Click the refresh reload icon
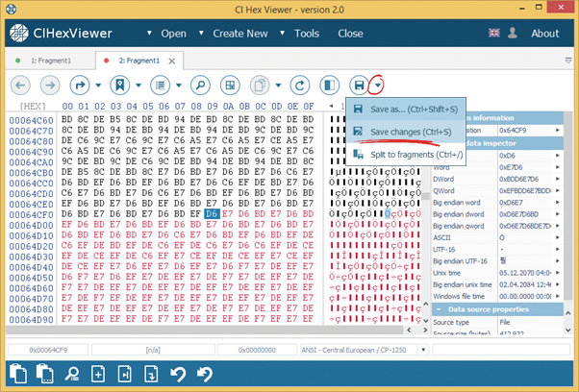Viewport: 579px width, 392px height. (300, 86)
